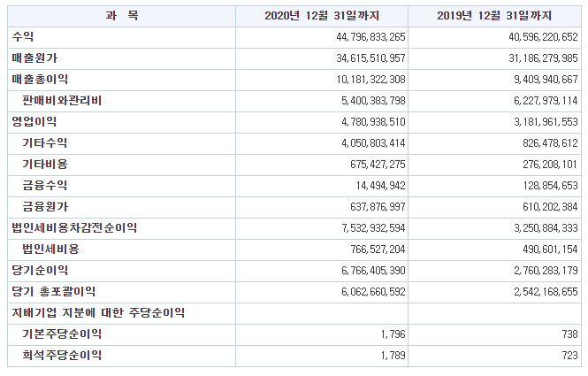Click the 기타수익 row label
This screenshot has height=376, width=588.
(x=44, y=143)
